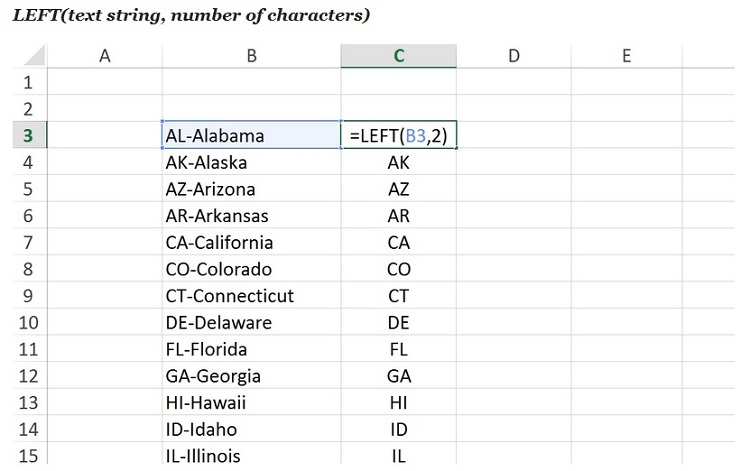Select column B header
The height and width of the screenshot is (471, 750).
pos(250,56)
